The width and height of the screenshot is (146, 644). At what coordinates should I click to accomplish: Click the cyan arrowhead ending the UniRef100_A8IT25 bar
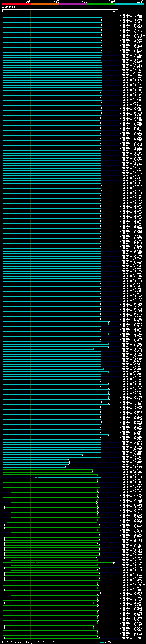[x=102, y=15]
